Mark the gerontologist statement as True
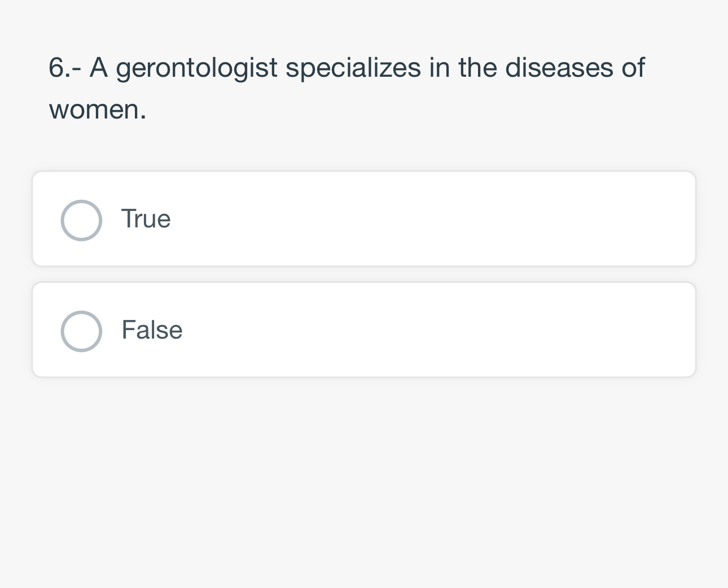 pos(81,220)
